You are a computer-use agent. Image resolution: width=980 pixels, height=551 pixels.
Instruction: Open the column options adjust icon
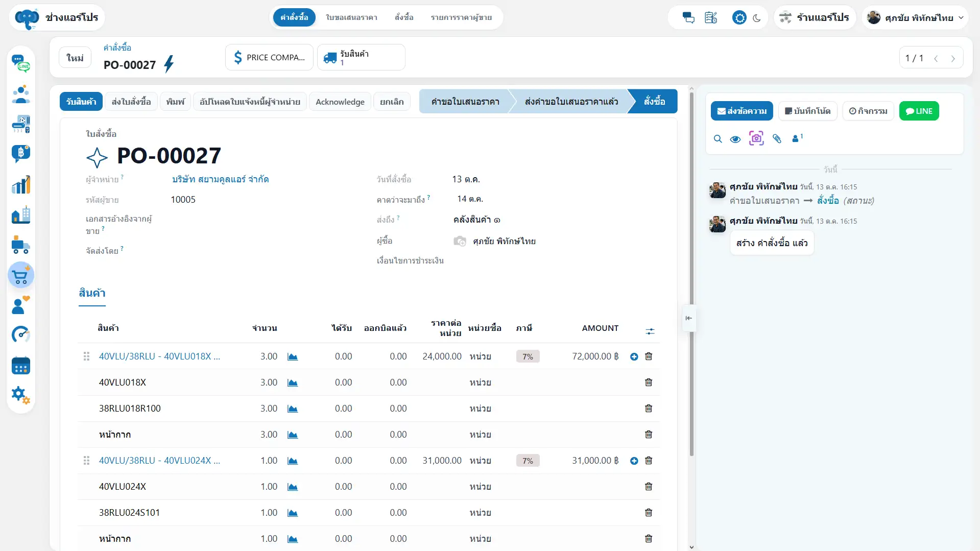click(x=650, y=331)
